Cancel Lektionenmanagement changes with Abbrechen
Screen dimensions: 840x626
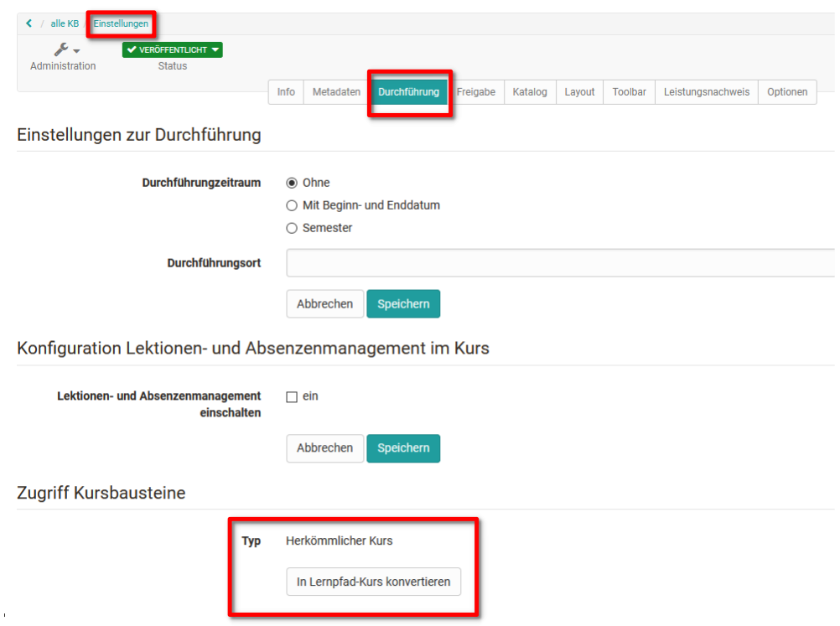click(324, 448)
